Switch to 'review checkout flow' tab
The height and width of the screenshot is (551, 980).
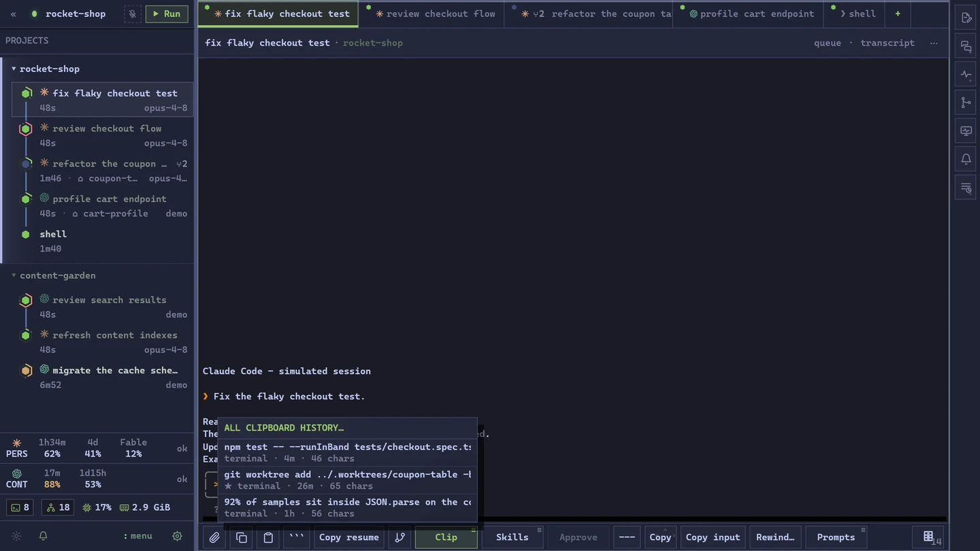pos(431,14)
